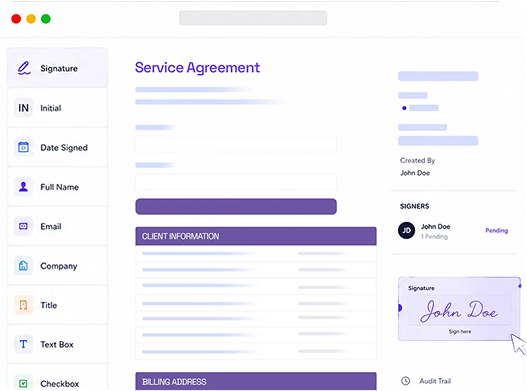The width and height of the screenshot is (527, 391).
Task: Select the Initial field label
Action: (x=51, y=108)
